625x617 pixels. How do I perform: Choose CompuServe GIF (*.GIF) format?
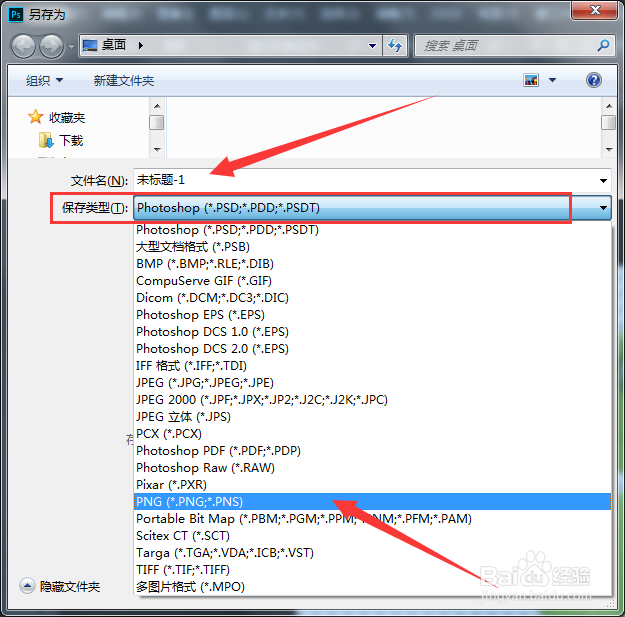372,281
